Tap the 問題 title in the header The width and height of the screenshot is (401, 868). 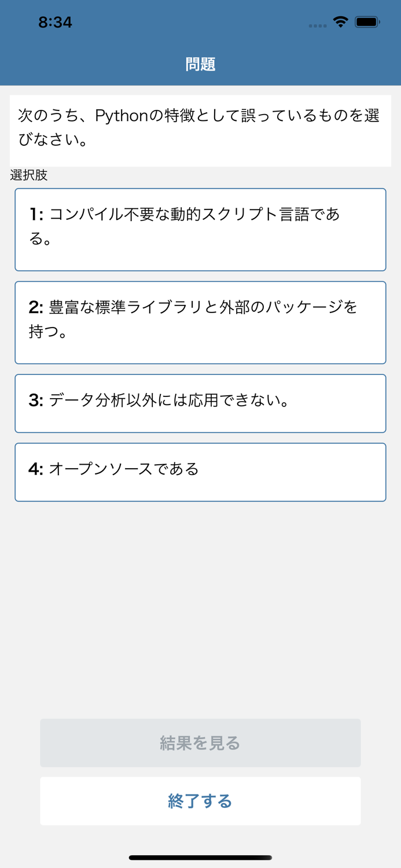pyautogui.click(x=200, y=64)
